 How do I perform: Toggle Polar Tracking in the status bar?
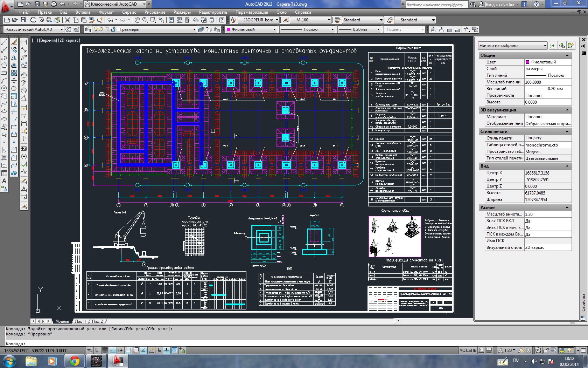[120, 350]
